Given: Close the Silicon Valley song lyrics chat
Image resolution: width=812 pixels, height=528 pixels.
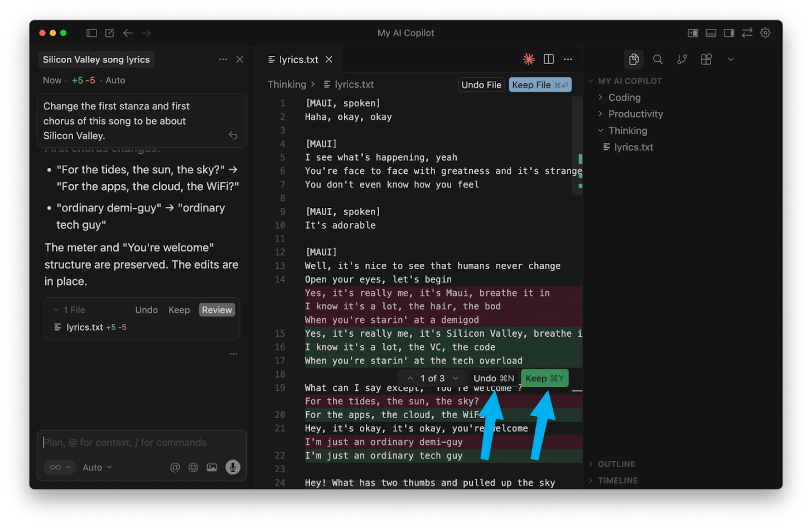Looking at the screenshot, I should point(240,59).
